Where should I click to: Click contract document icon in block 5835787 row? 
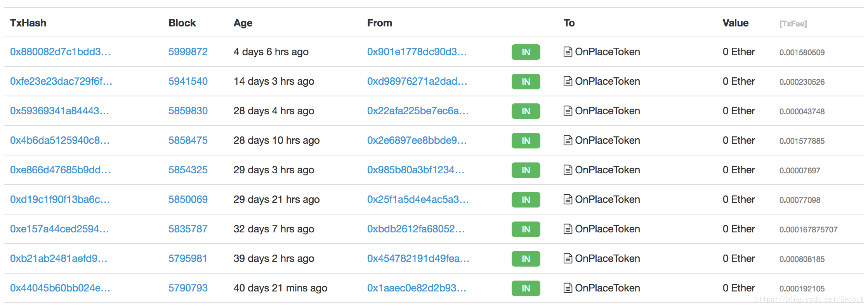(x=568, y=229)
